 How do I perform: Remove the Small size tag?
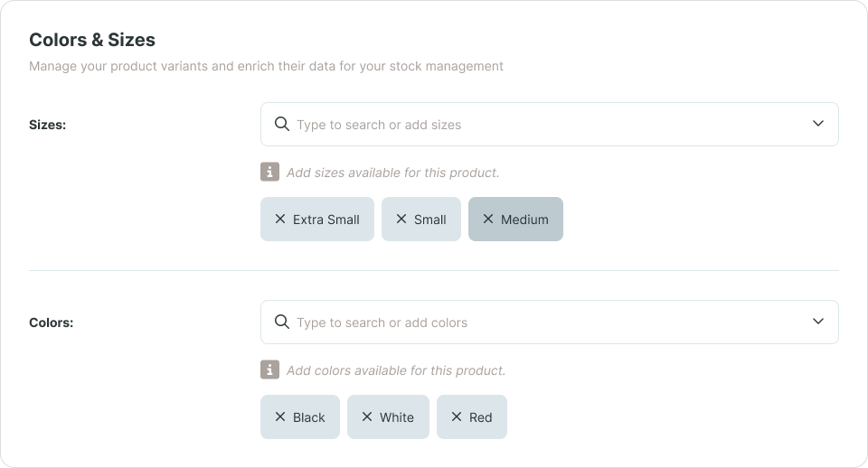tap(401, 219)
